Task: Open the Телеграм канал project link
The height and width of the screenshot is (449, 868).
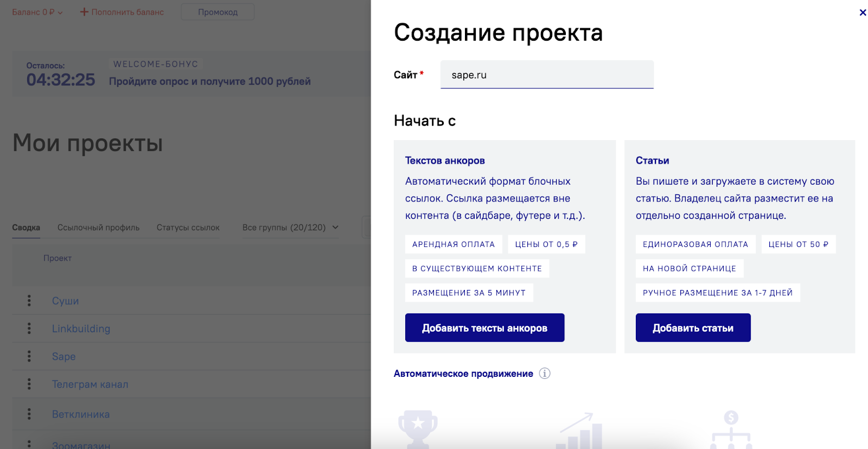Action: 90,384
